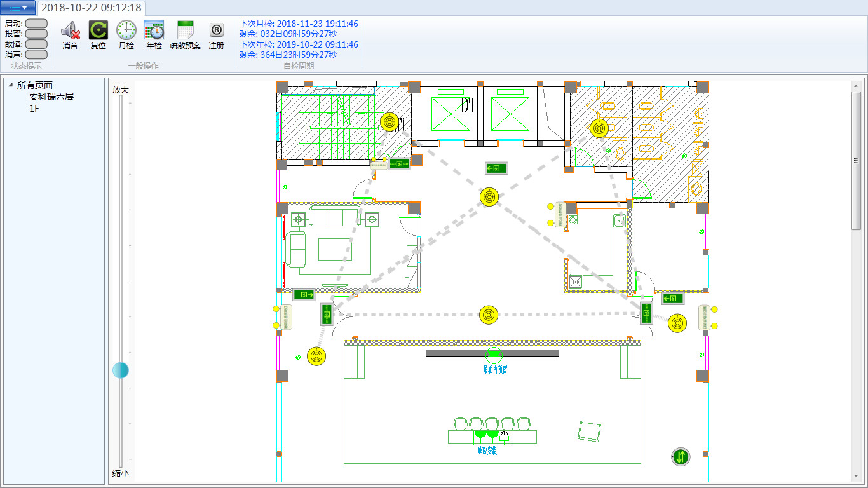The width and height of the screenshot is (868, 488).
Task: Click the 报警 alarm status indicator
Action: [36, 34]
